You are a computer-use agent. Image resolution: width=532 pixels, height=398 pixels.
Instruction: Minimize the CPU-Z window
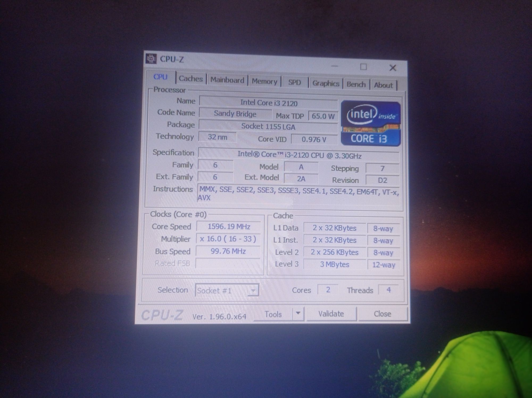pos(335,66)
